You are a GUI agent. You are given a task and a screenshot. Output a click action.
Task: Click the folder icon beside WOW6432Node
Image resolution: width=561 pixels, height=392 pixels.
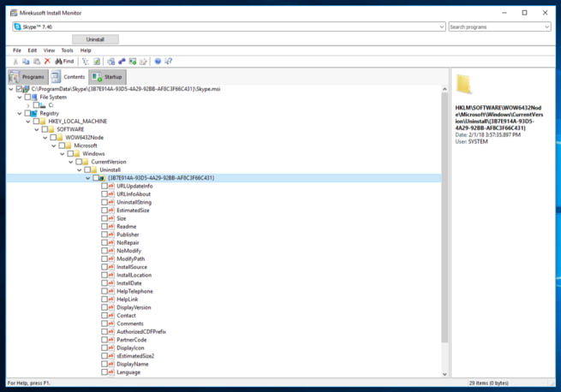[60, 137]
